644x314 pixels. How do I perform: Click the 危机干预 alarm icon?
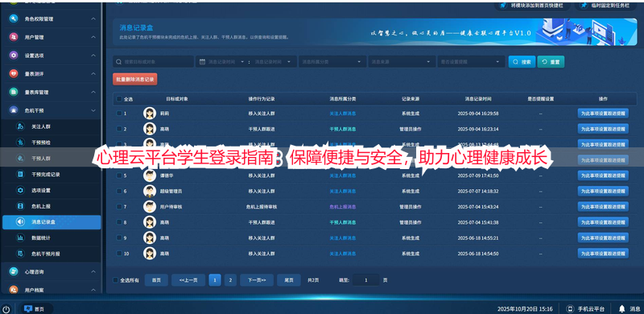pyautogui.click(x=14, y=110)
